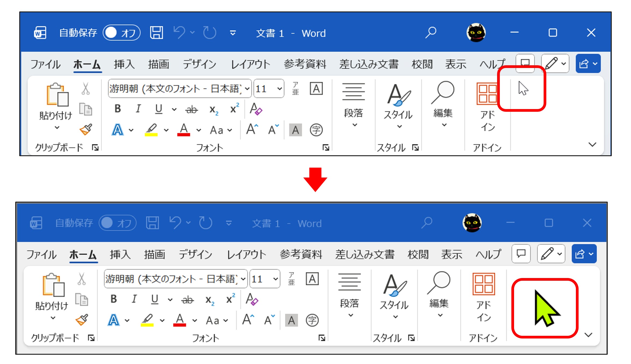Click Format Painter brush in upper ribbon
Viewport: 631px width, 364px height.
point(86,130)
